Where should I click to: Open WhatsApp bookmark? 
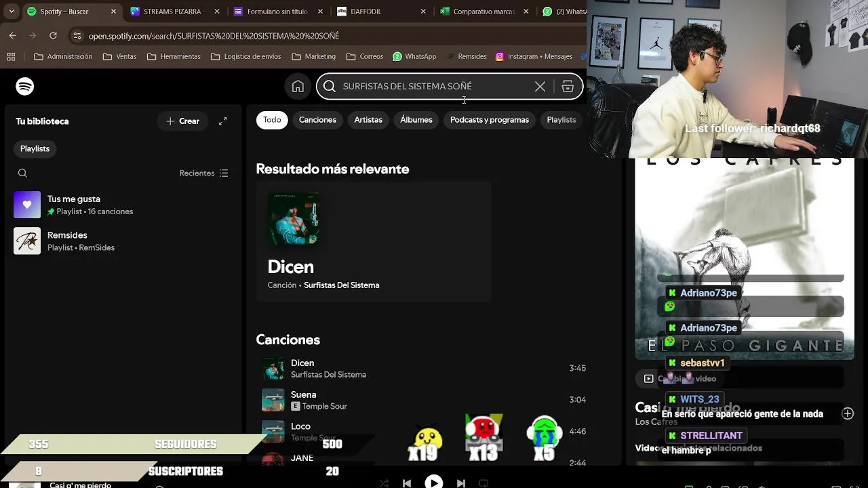tap(414, 56)
